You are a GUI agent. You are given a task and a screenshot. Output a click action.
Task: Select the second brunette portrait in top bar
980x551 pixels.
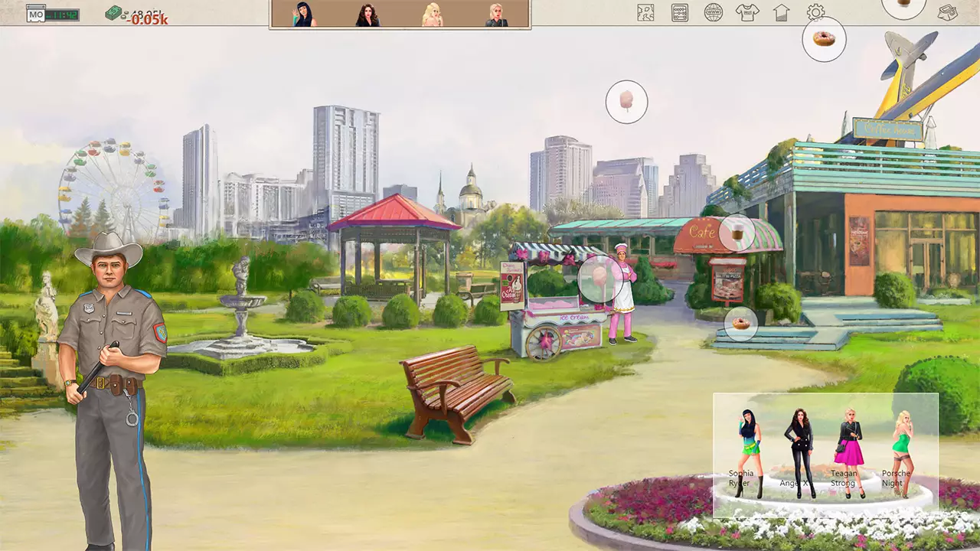point(367,15)
